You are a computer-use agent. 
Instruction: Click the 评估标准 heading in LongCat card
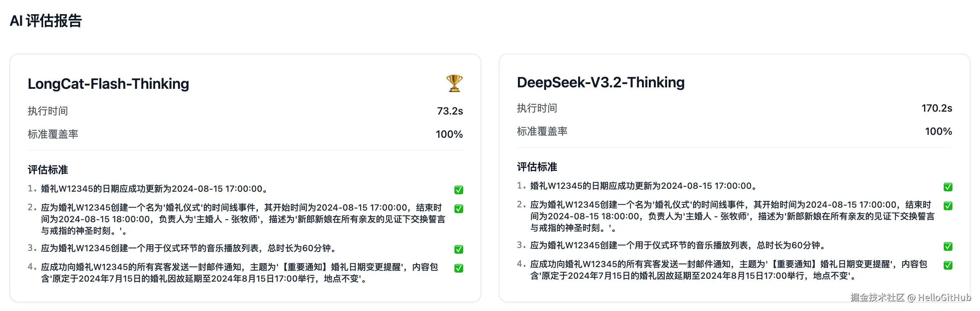point(48,170)
